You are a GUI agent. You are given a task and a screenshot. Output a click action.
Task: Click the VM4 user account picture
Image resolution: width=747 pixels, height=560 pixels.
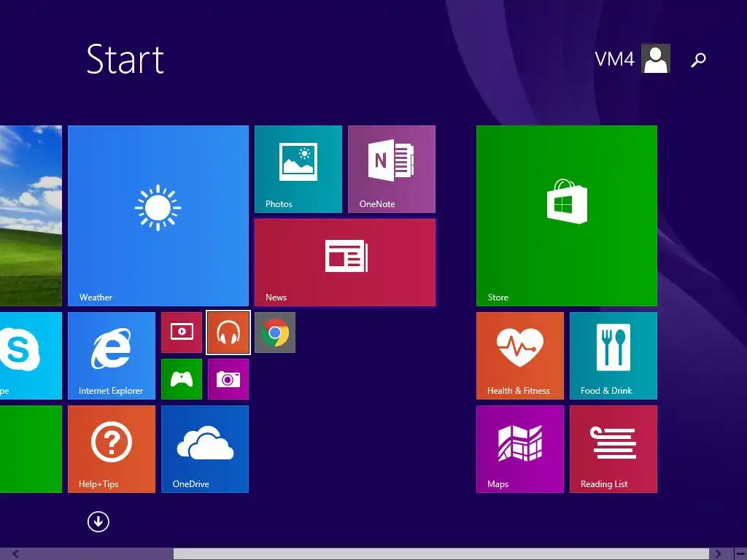[656, 58]
